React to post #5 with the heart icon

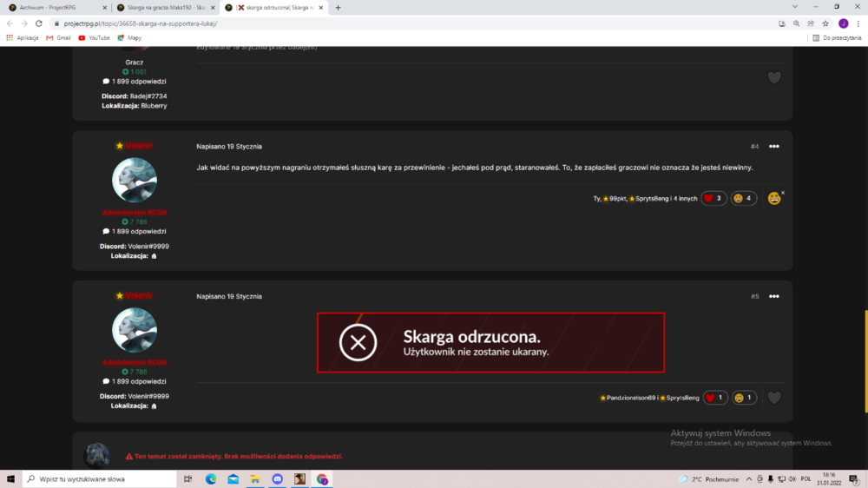[x=774, y=398]
